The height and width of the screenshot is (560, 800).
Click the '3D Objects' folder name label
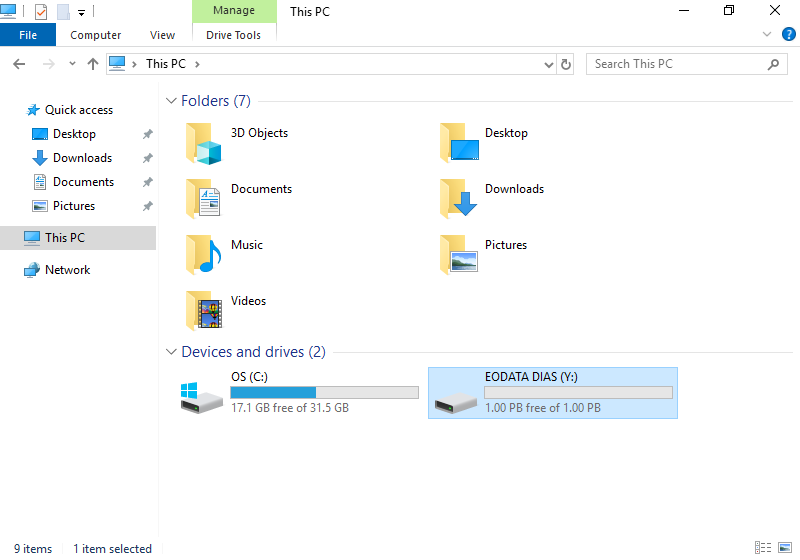coord(259,133)
